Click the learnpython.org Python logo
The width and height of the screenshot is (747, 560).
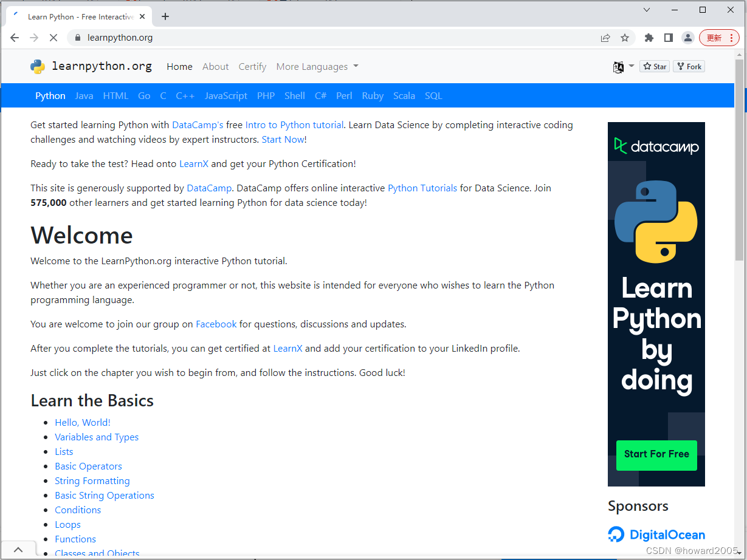pyautogui.click(x=38, y=67)
